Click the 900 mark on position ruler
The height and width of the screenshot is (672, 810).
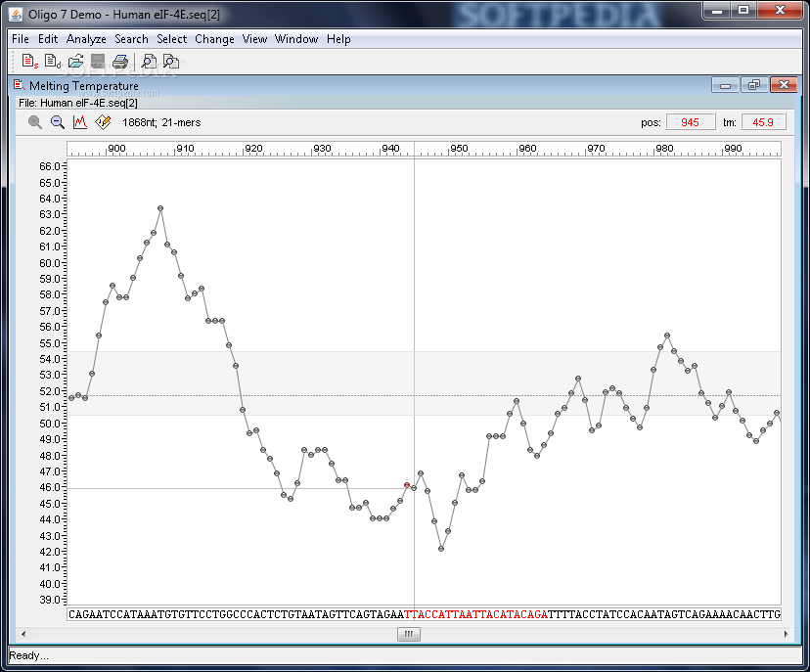[x=116, y=149]
